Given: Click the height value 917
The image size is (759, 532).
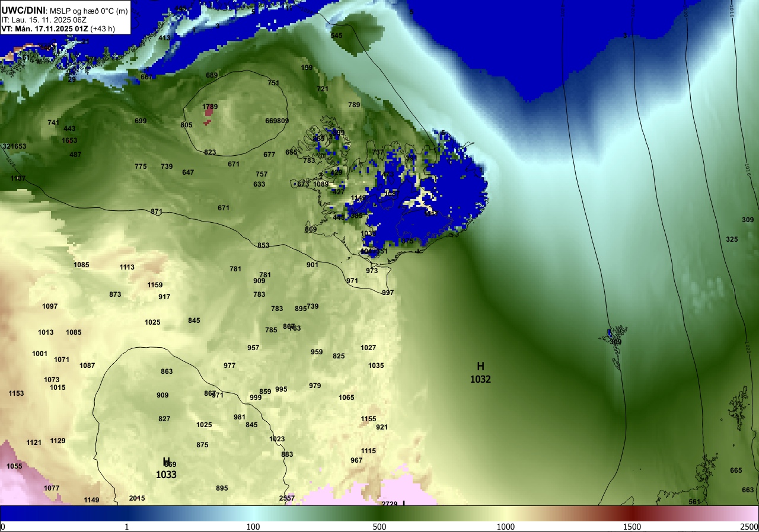Looking at the screenshot, I should point(164,297).
